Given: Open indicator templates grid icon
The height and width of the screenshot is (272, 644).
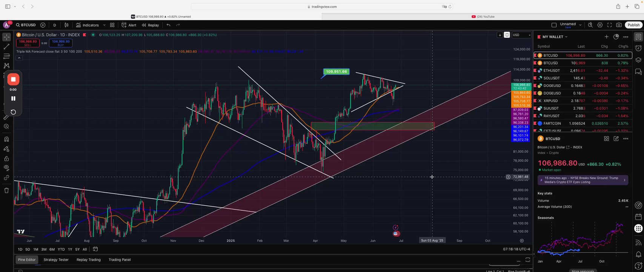Looking at the screenshot, I should pos(112,25).
